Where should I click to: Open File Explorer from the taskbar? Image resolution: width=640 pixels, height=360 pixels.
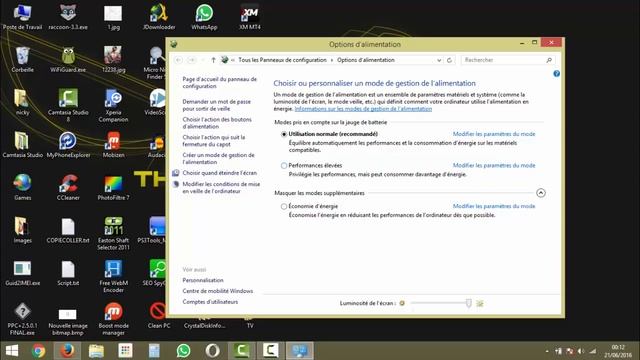click(x=96, y=351)
